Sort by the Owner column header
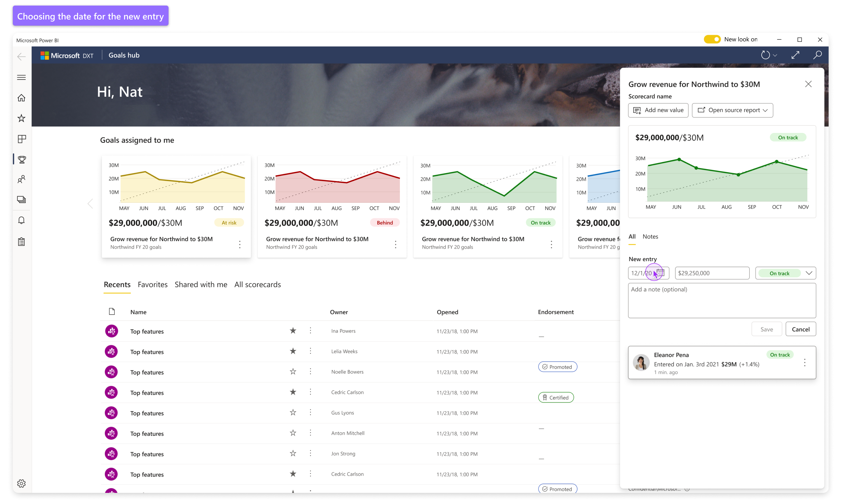This screenshot has height=504, width=841. pyautogui.click(x=339, y=312)
